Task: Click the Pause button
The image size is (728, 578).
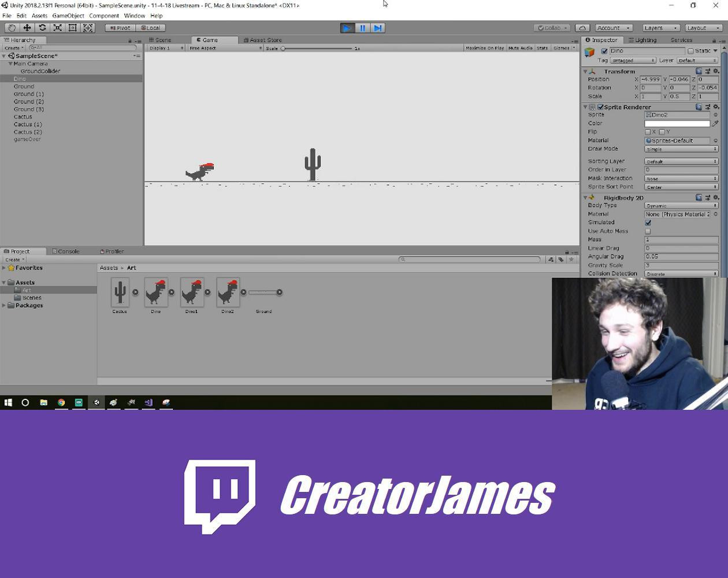Action: point(362,28)
